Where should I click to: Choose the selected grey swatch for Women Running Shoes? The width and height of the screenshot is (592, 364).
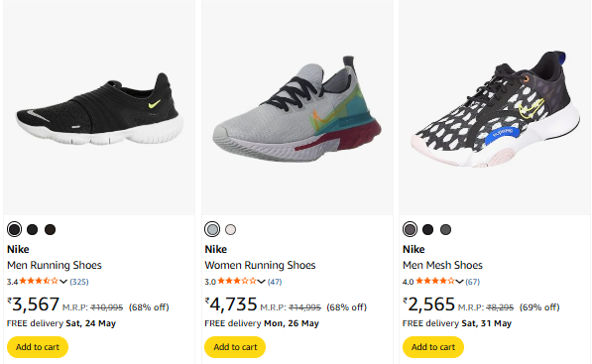pos(212,229)
